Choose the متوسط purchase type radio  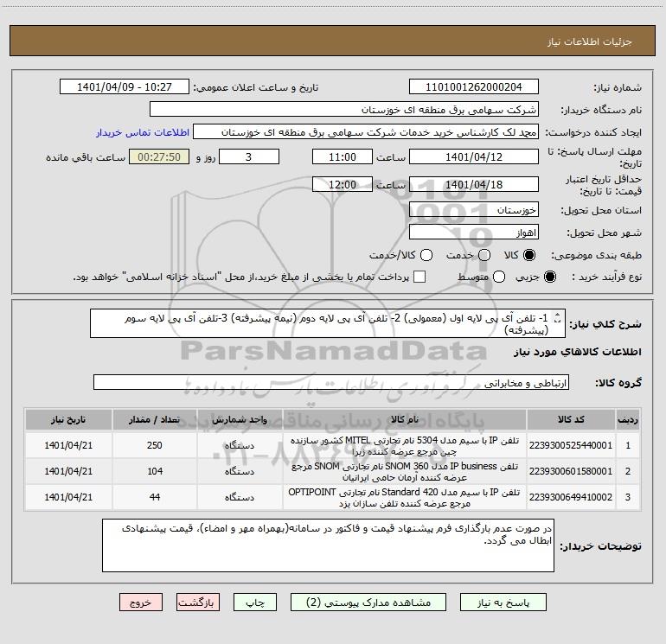499,277
